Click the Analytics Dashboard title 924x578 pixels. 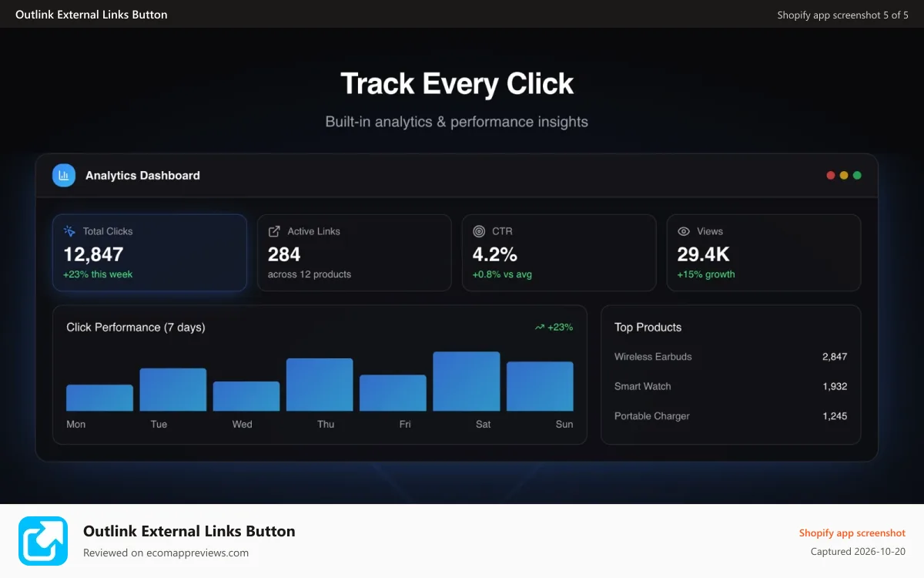click(x=142, y=176)
